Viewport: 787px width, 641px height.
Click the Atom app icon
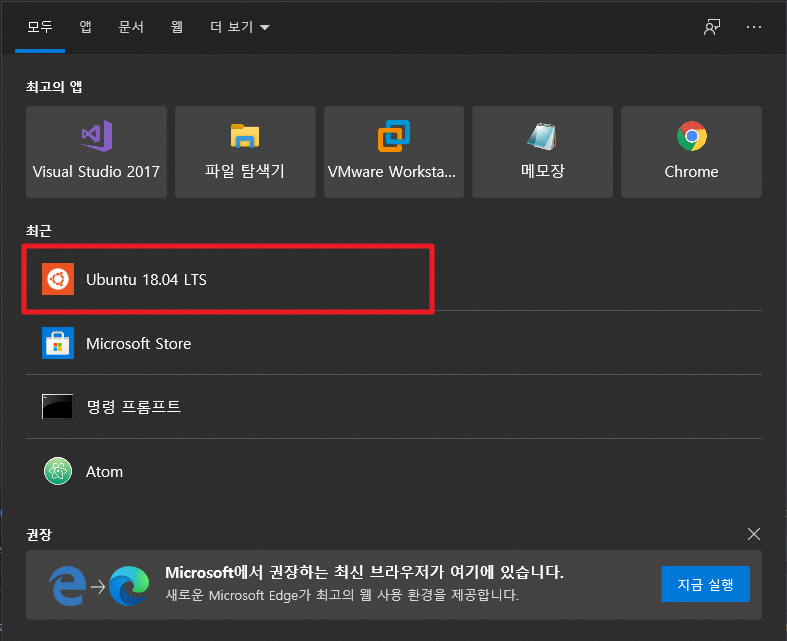(x=58, y=471)
